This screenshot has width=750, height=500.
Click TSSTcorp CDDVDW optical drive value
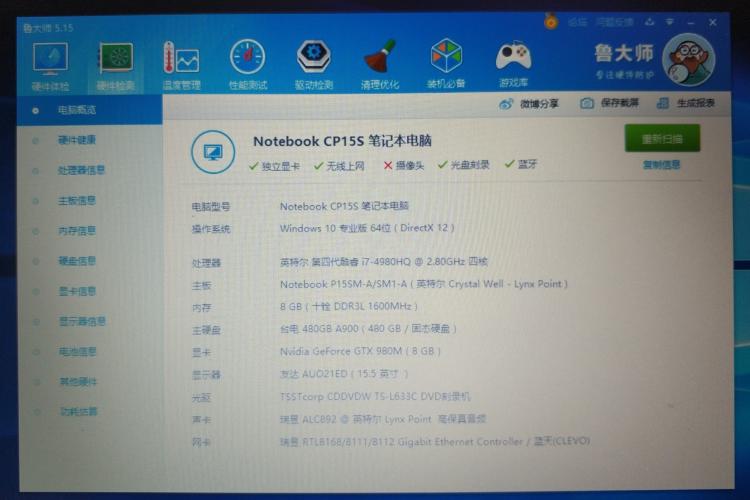[375, 397]
